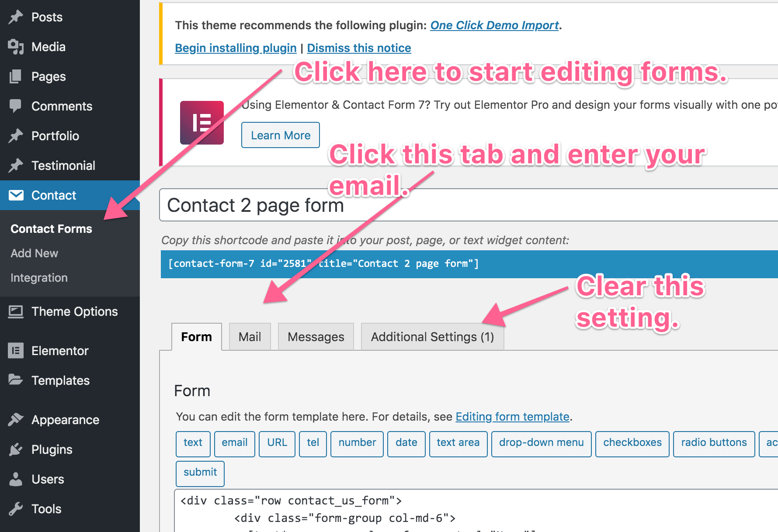Click the Pages icon in sidebar
Screen dimensions: 778x532
16,76
